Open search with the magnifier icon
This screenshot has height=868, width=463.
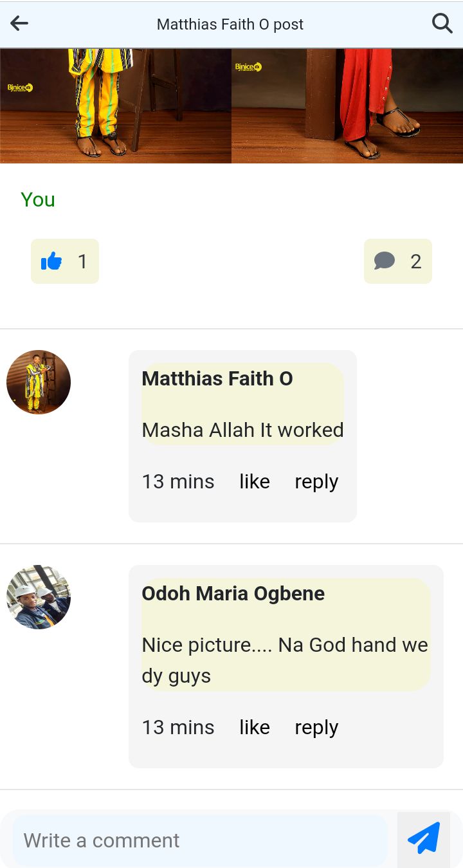[442, 24]
